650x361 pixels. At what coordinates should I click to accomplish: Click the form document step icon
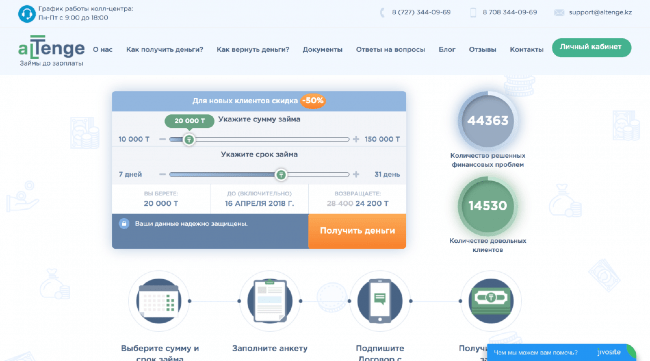[270, 301]
